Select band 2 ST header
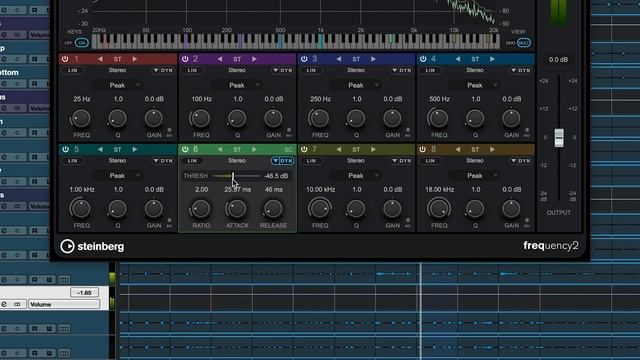Image resolution: width=640 pixels, height=360 pixels. pyautogui.click(x=237, y=59)
